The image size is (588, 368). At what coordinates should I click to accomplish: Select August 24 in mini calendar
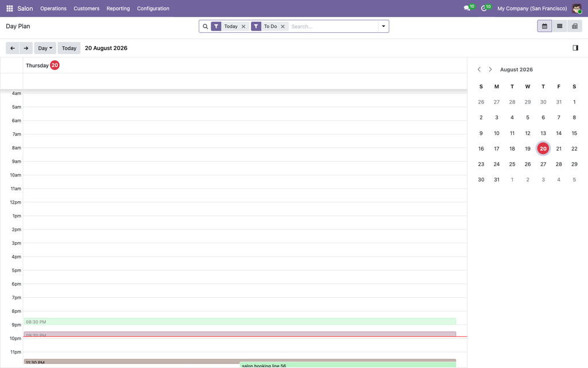[x=497, y=164]
